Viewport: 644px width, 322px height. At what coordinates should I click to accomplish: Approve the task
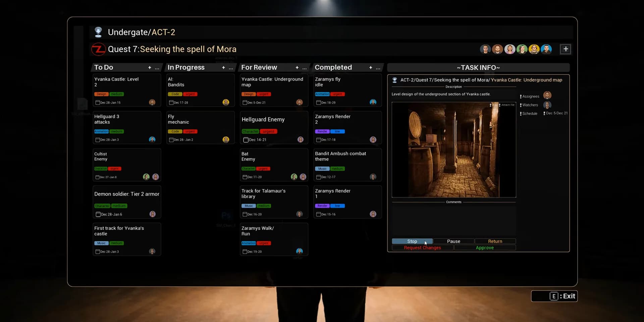point(485,248)
